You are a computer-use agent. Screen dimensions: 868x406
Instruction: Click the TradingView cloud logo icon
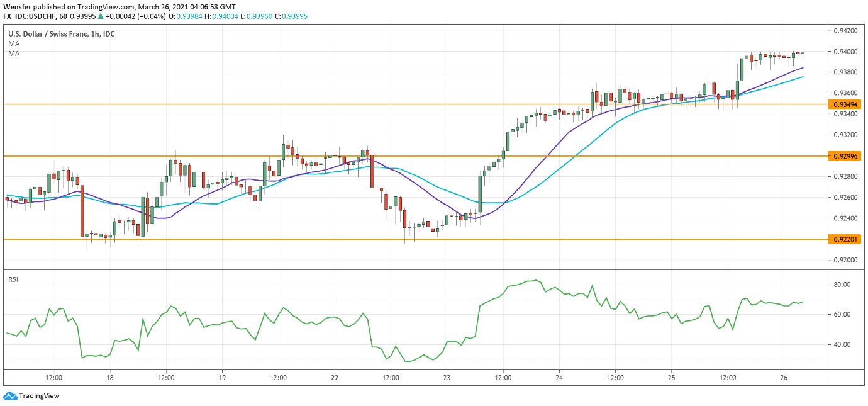pos(9,396)
